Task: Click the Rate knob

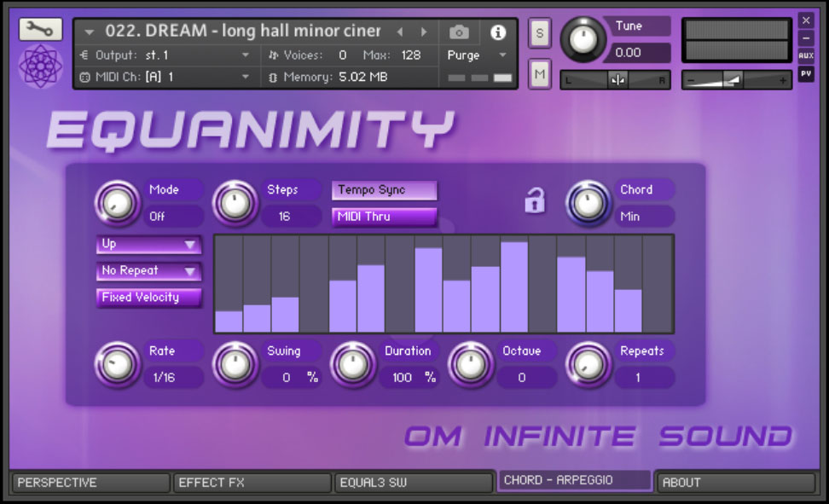Action: click(118, 364)
